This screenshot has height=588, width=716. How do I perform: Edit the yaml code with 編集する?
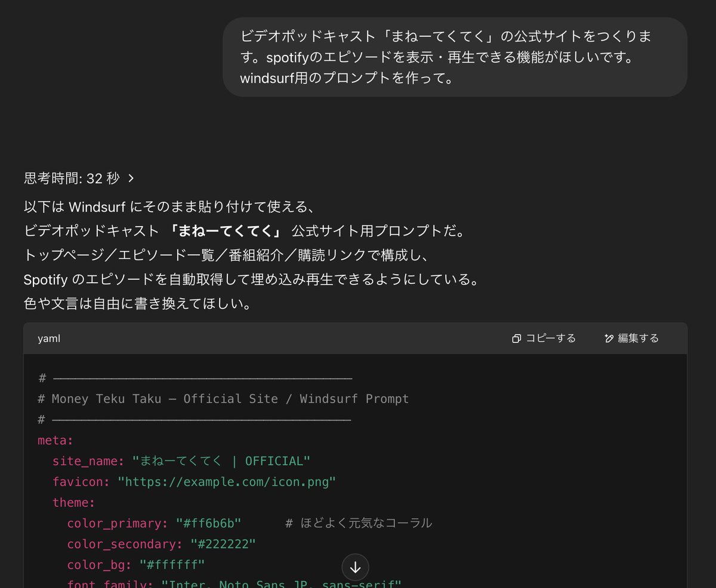631,338
